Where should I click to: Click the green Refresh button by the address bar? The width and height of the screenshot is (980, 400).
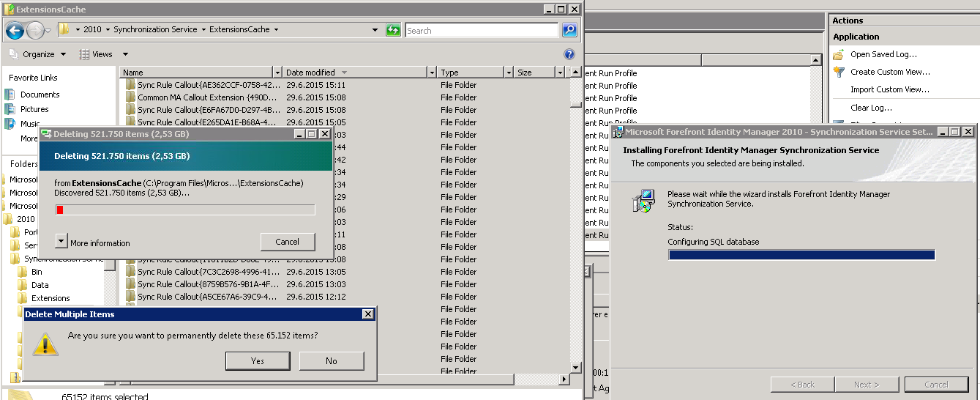394,30
